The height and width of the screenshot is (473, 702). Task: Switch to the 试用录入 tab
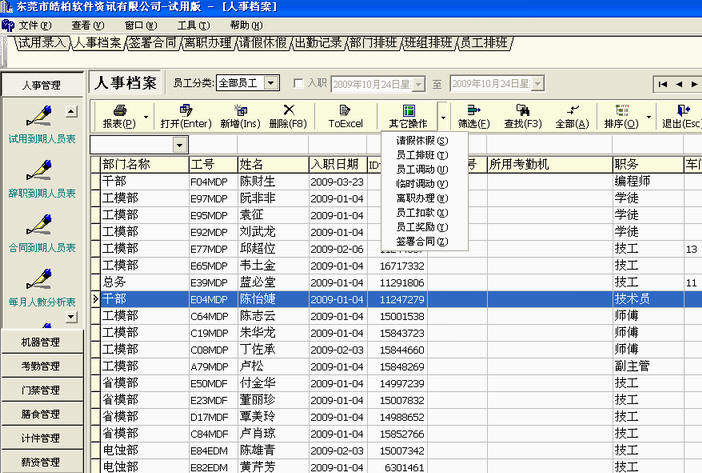point(42,43)
